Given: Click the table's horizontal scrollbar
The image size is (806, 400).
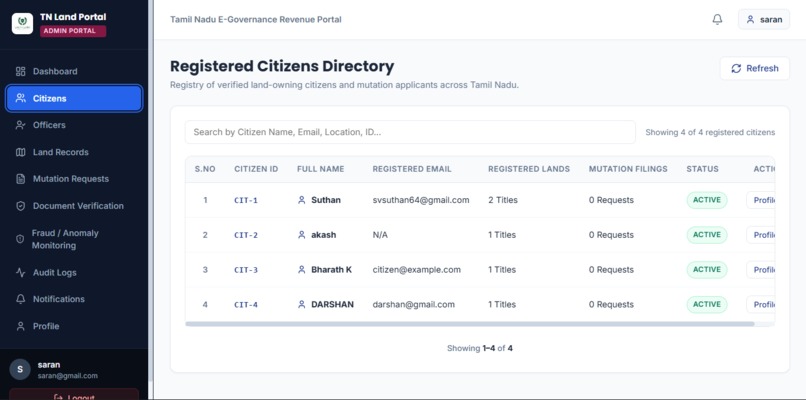Looking at the screenshot, I should coord(470,324).
